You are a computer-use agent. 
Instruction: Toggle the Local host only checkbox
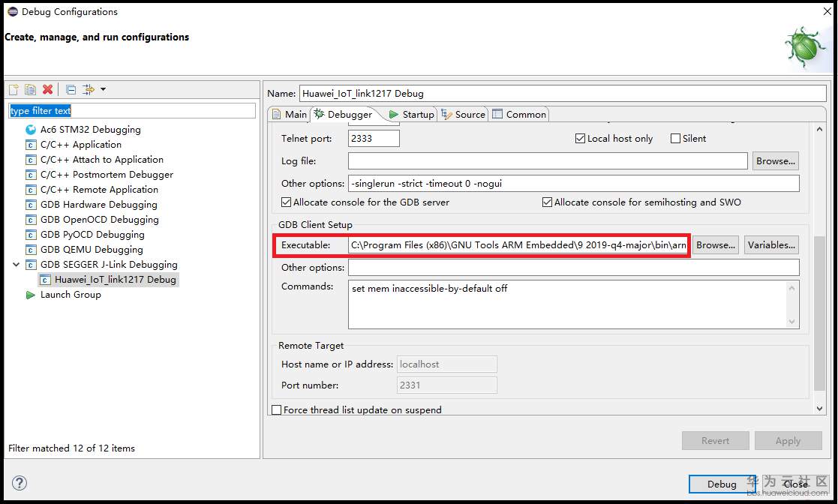pos(580,139)
